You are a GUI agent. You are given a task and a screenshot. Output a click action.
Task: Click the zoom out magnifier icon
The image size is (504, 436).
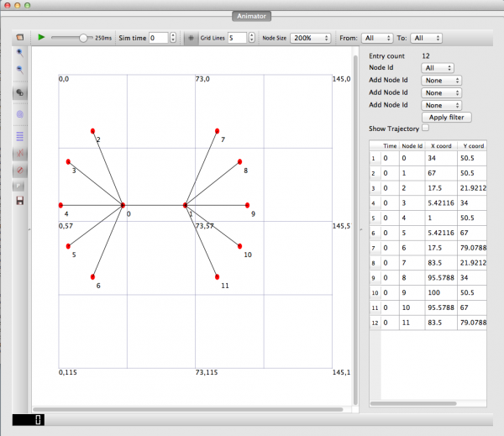tap(20, 71)
